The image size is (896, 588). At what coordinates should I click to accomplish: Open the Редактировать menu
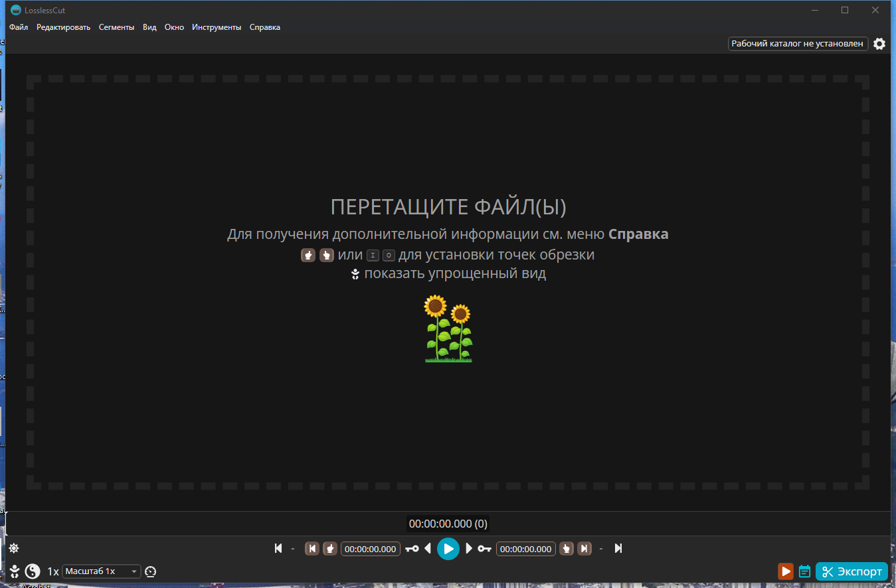tap(63, 27)
